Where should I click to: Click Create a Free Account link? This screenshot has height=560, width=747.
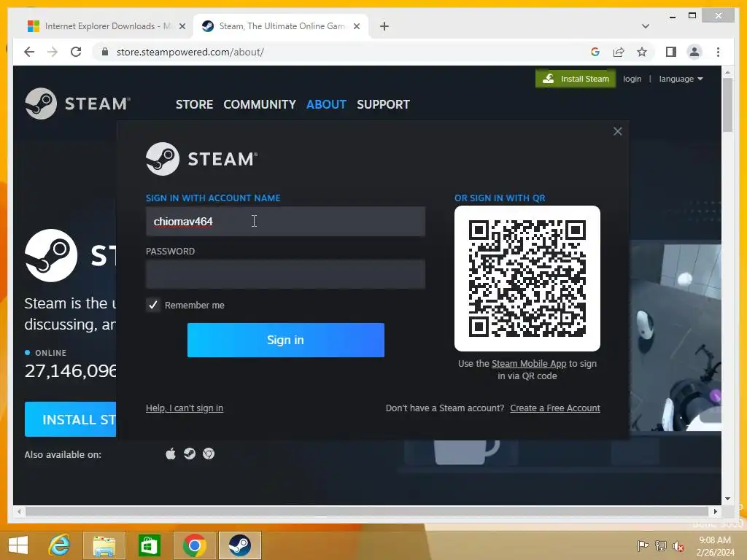(x=555, y=408)
